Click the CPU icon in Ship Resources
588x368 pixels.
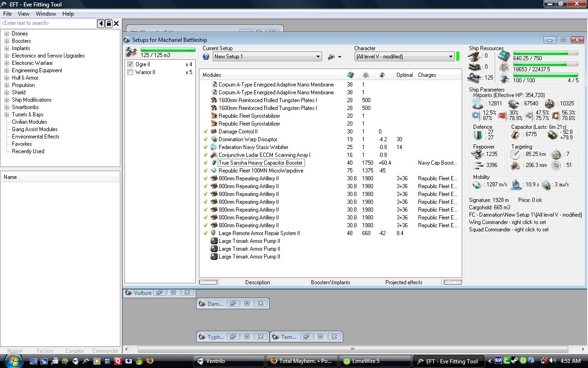pyautogui.click(x=504, y=56)
